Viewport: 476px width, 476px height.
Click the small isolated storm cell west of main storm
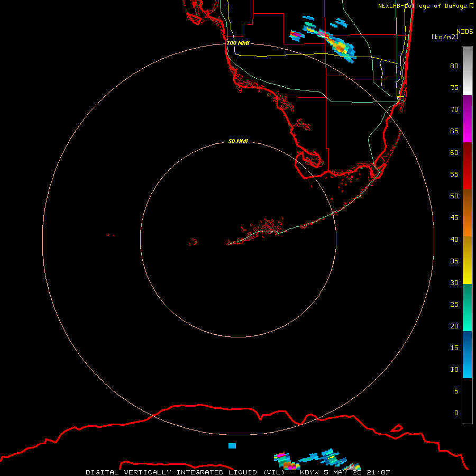click(297, 36)
